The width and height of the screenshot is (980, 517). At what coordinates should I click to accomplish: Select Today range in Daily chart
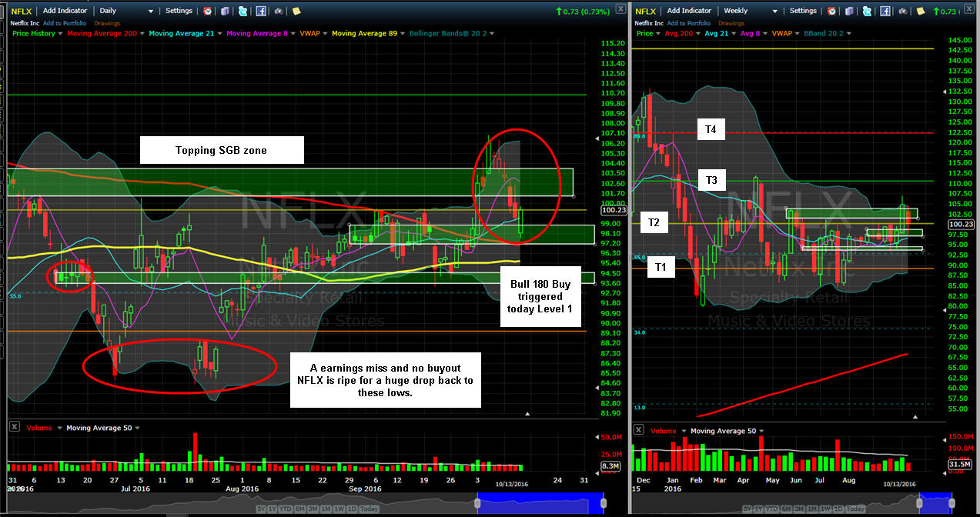369,509
